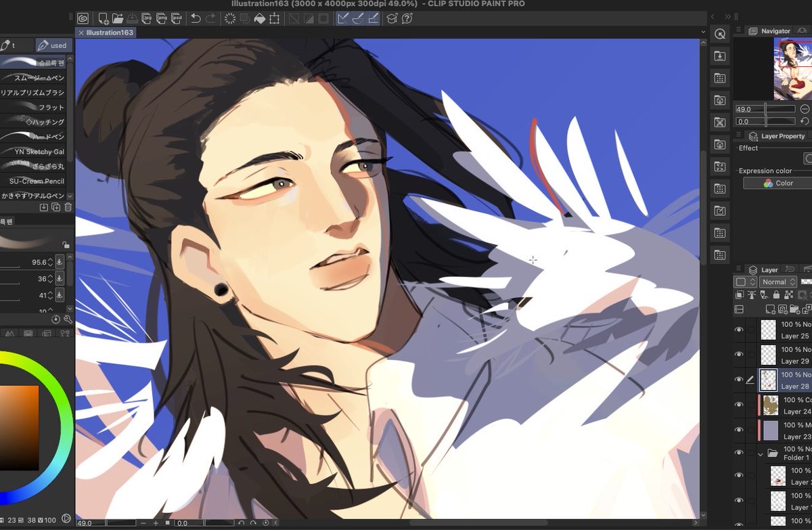Select the SU-Cream Pencil brush
The height and width of the screenshot is (530, 812).
(34, 181)
